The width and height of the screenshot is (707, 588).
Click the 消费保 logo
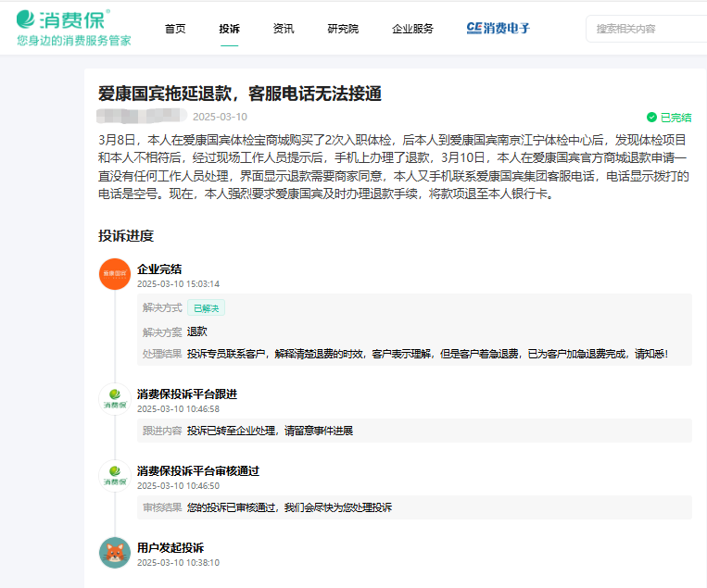(x=63, y=19)
